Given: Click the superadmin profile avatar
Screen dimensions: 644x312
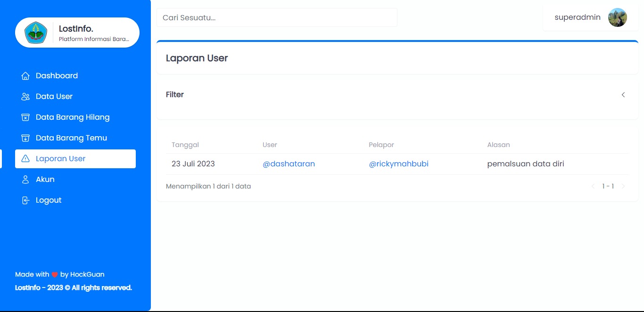Looking at the screenshot, I should [x=617, y=17].
